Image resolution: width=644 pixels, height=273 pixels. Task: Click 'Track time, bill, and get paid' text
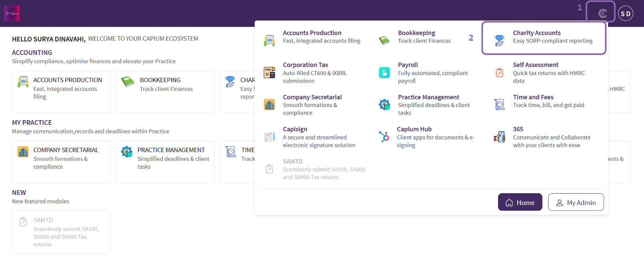pyautogui.click(x=549, y=105)
